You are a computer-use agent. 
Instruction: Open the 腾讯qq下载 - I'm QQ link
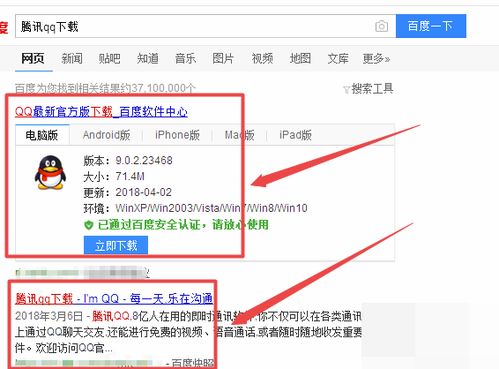pos(114,298)
